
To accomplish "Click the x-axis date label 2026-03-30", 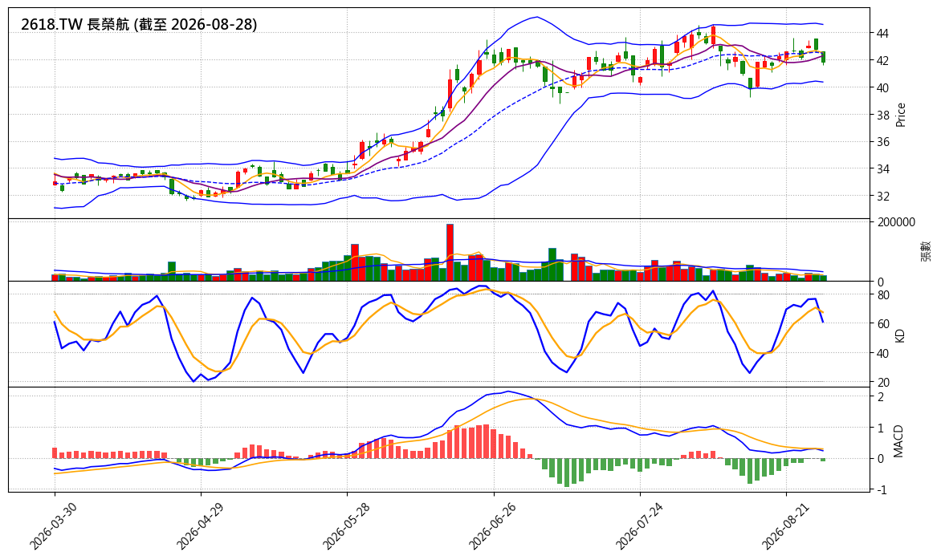I will pyautogui.click(x=53, y=526).
